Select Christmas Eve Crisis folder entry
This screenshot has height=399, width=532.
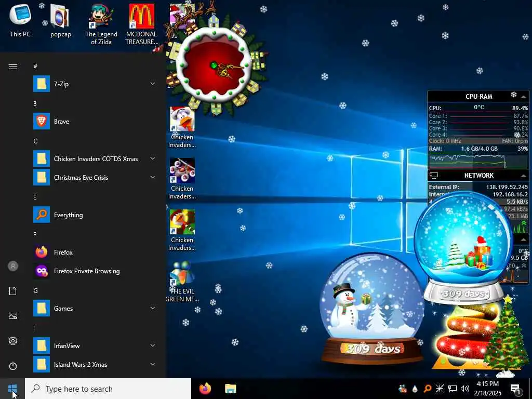pyautogui.click(x=95, y=177)
